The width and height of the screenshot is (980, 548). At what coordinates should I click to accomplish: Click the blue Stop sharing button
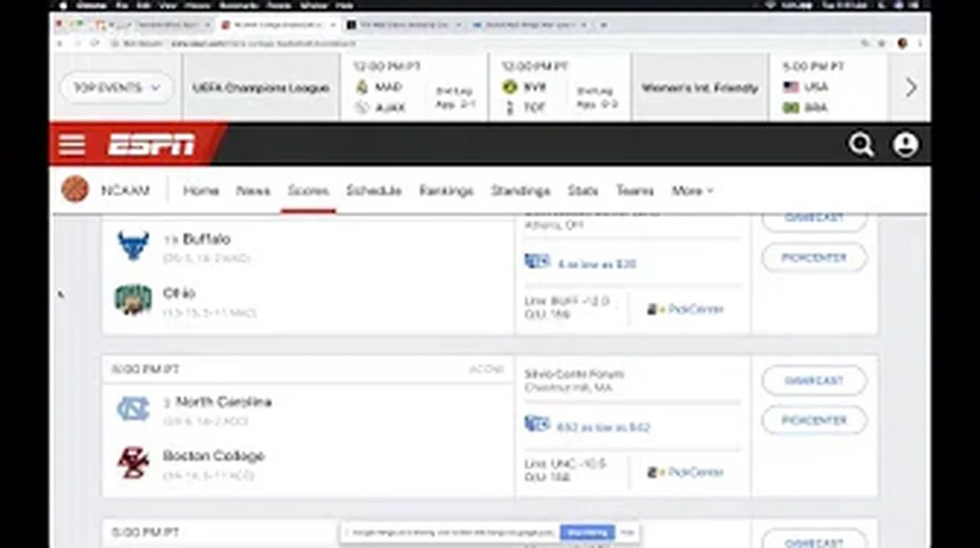click(x=586, y=532)
